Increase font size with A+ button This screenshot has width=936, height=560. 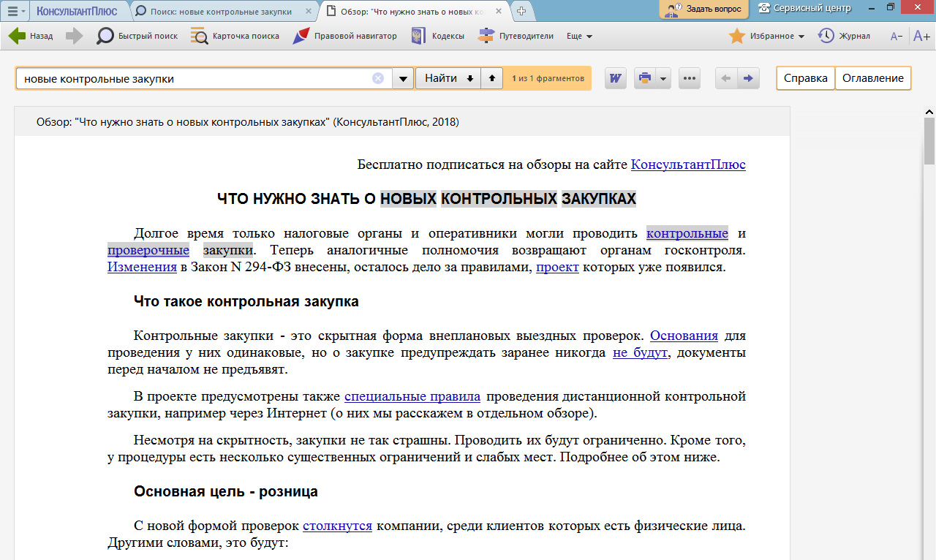pos(921,36)
